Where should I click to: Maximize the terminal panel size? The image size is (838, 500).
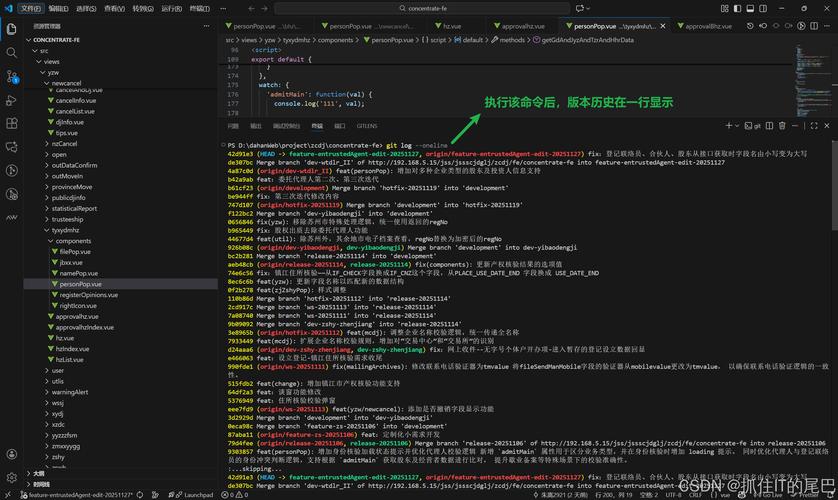(x=814, y=126)
